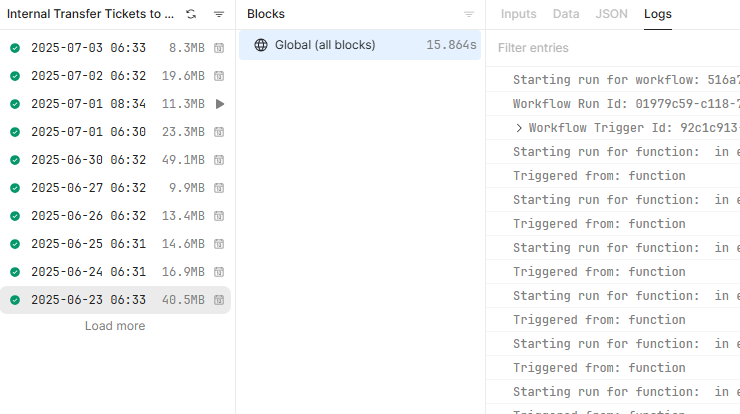
Task: Click the refresh runs icon
Action: tap(191, 14)
